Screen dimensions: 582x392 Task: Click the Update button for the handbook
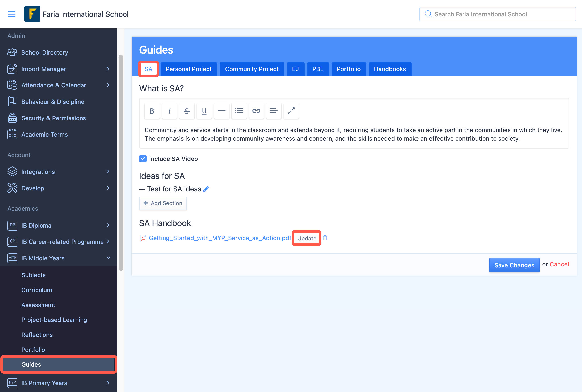pyautogui.click(x=307, y=238)
